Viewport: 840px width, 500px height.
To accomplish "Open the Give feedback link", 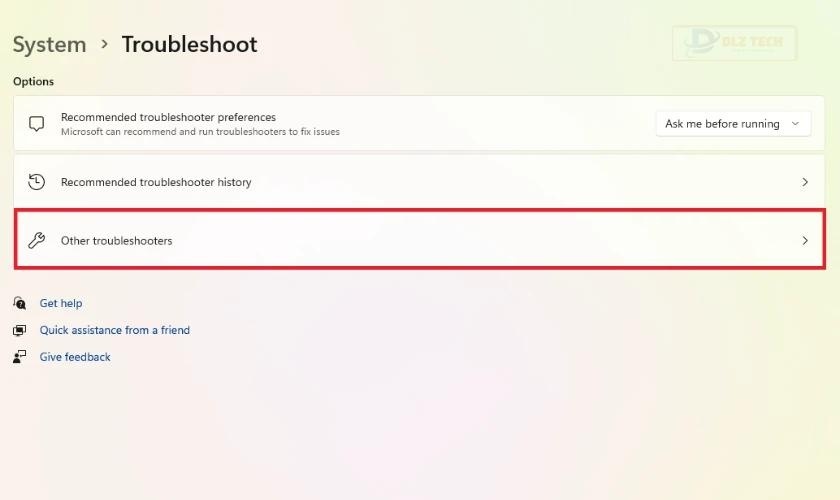I will tap(75, 357).
